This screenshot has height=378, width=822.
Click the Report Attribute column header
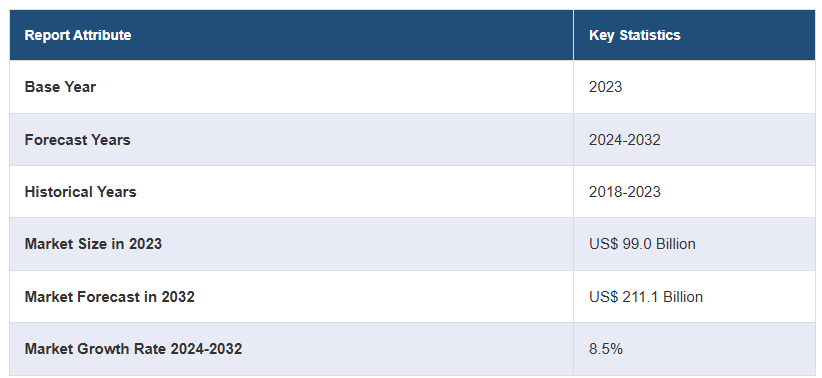[x=78, y=35]
